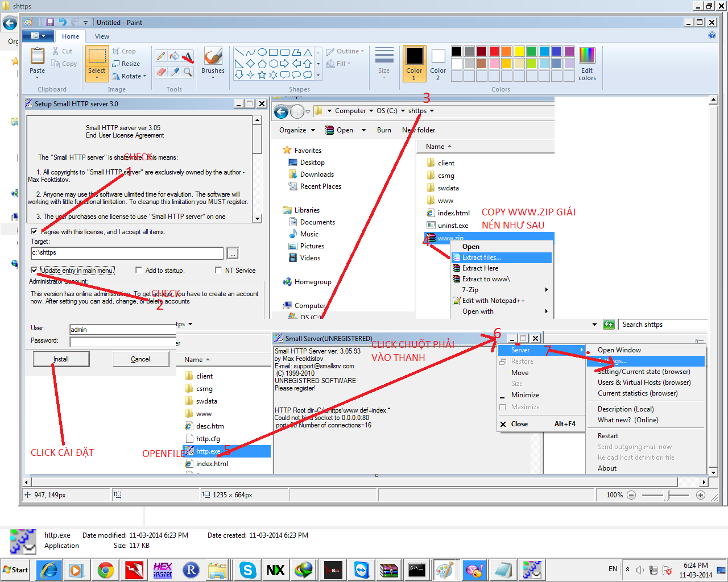This screenshot has height=582, width=728.
Task: Click the zoom out minus button
Action: (631, 495)
